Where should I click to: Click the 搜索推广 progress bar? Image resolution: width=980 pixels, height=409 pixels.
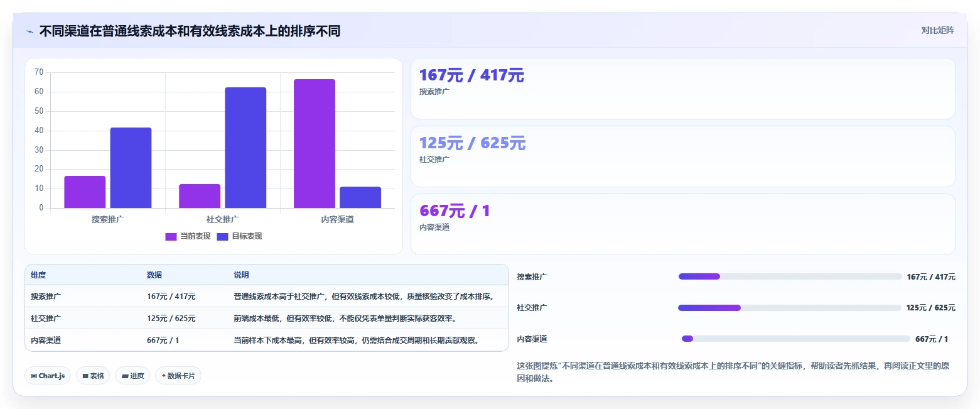coord(790,276)
